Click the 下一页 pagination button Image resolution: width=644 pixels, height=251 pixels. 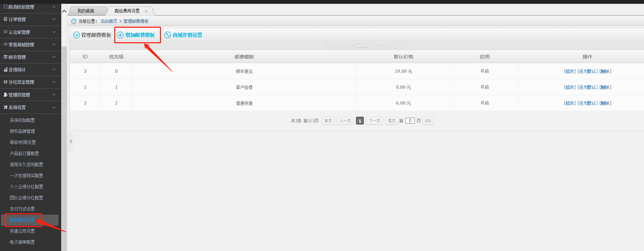(374, 121)
